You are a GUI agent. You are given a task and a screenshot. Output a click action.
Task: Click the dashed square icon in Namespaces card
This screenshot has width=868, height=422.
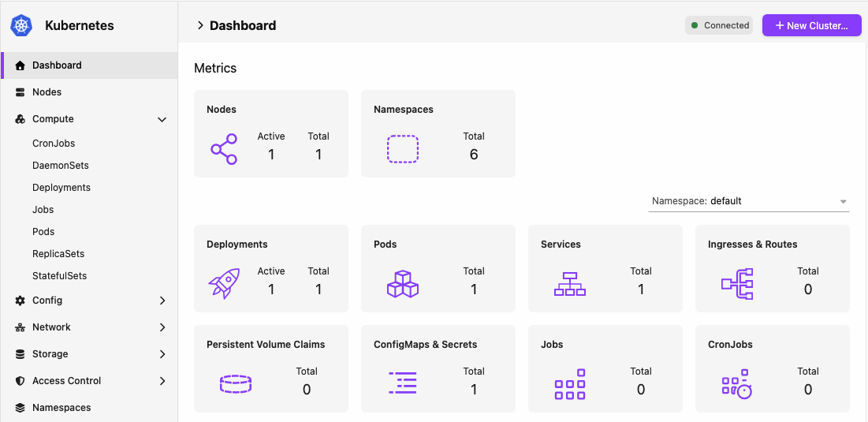(x=402, y=149)
